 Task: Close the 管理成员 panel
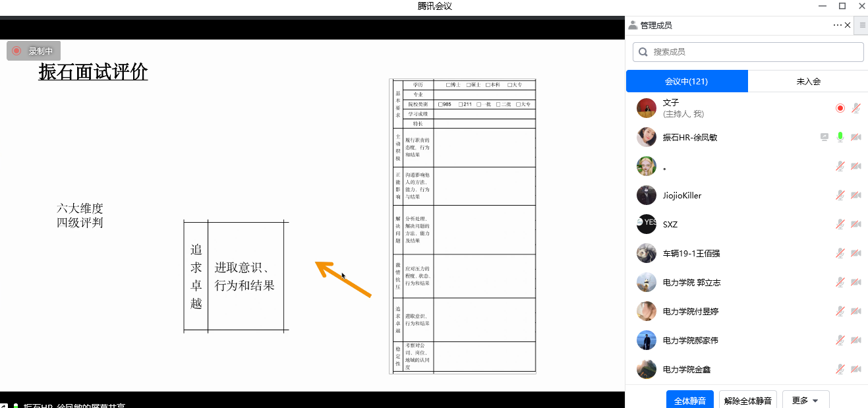point(848,25)
